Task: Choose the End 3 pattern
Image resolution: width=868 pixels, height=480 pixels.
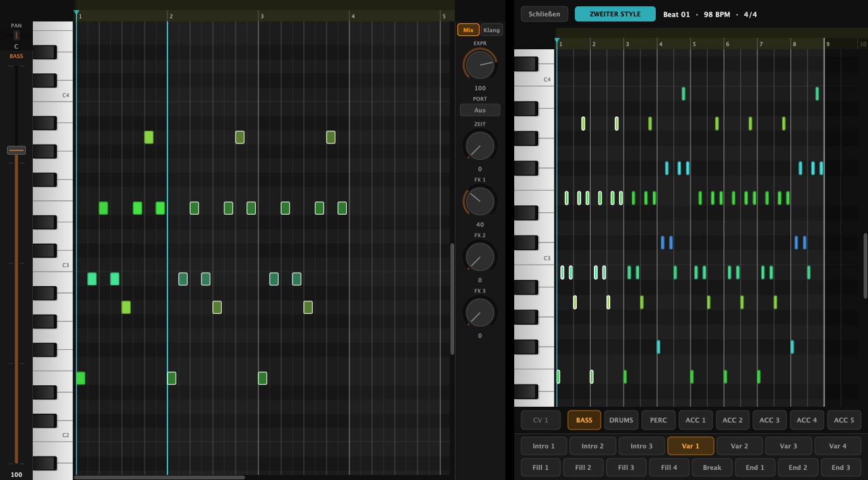Action: [841, 467]
